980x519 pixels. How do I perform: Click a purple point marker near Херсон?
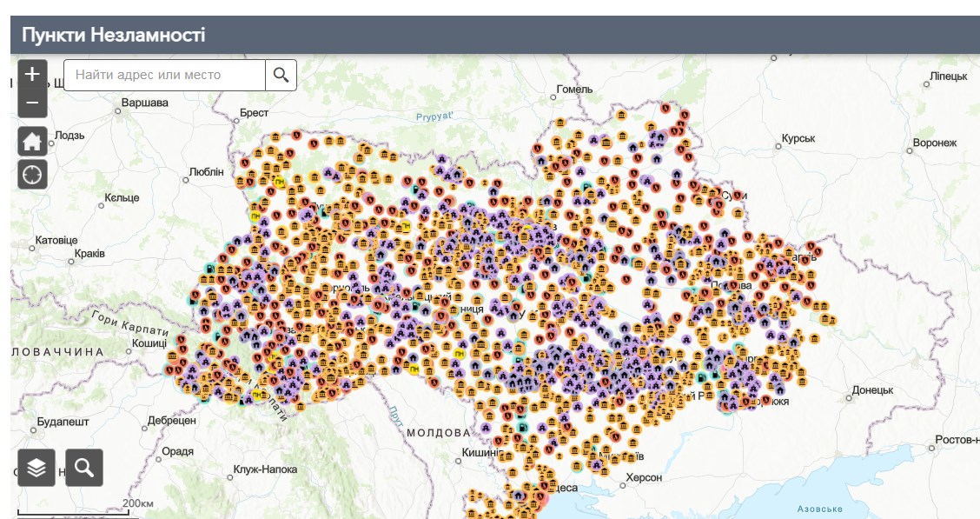tap(596, 465)
